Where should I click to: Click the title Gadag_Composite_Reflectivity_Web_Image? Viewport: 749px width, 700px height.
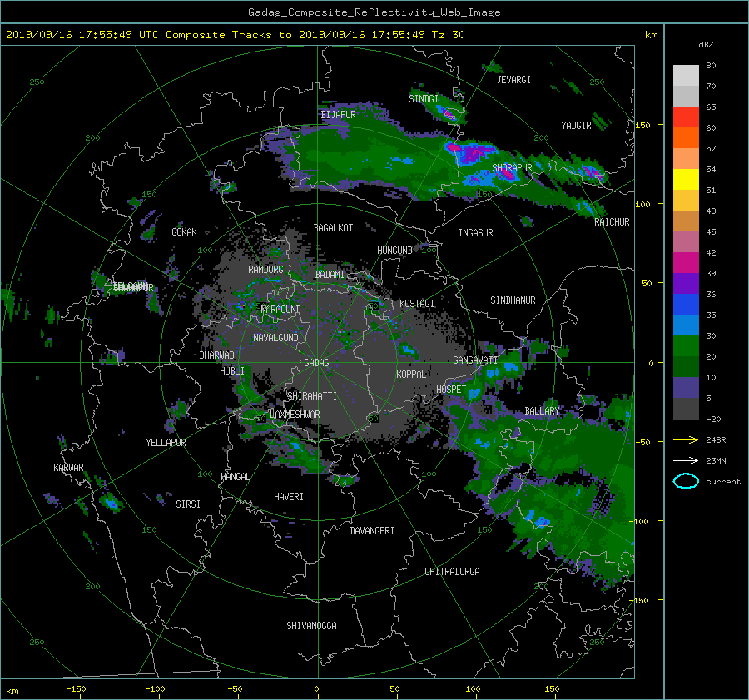pos(374,12)
